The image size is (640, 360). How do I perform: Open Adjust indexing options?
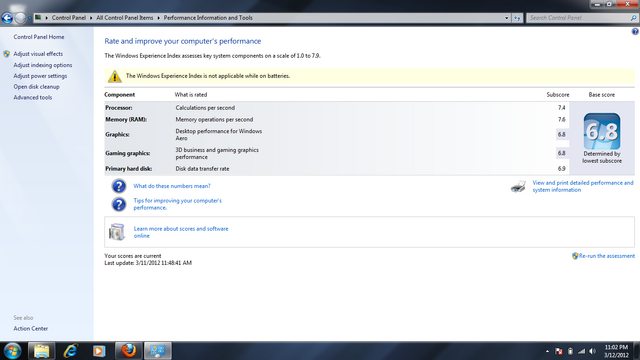(43, 65)
